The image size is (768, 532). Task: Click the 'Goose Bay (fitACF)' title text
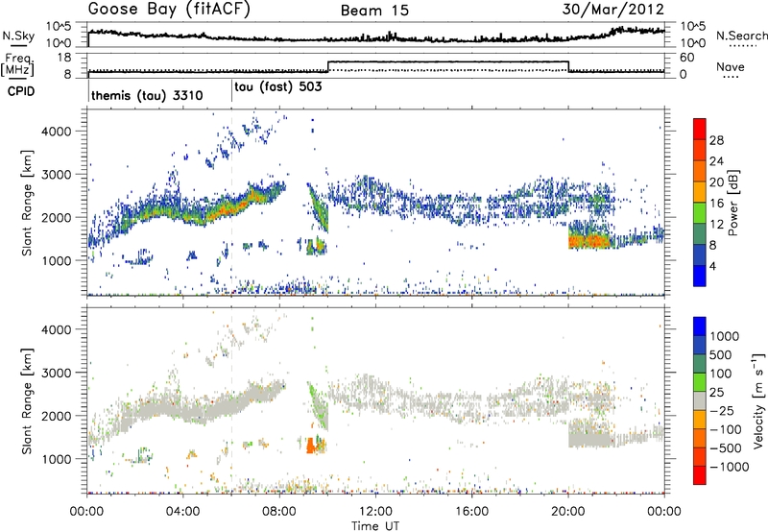pyautogui.click(x=169, y=10)
